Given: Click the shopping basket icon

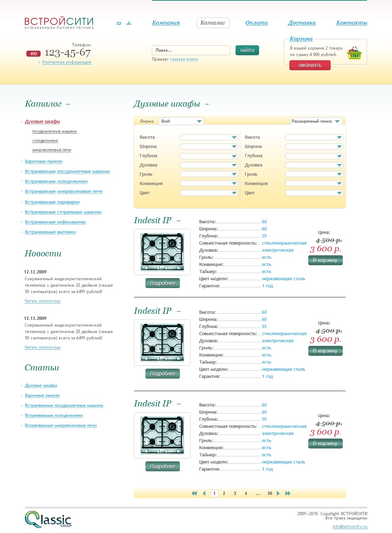Looking at the screenshot, I should click(x=354, y=53).
